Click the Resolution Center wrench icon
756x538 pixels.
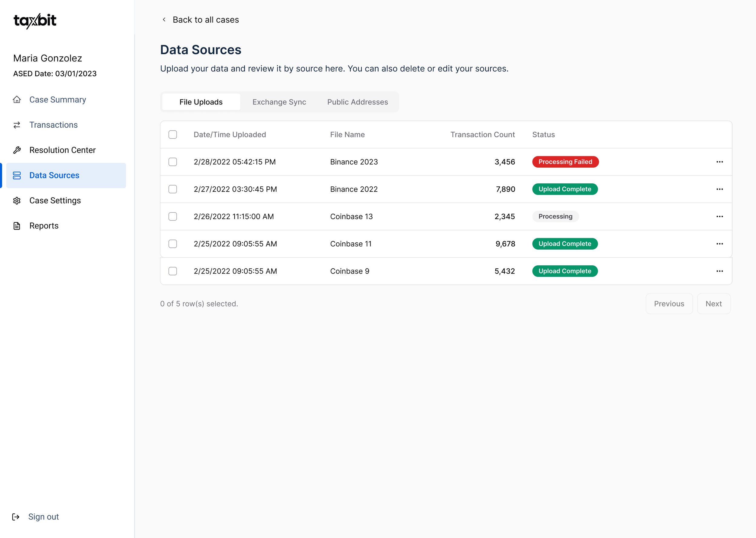(x=17, y=150)
